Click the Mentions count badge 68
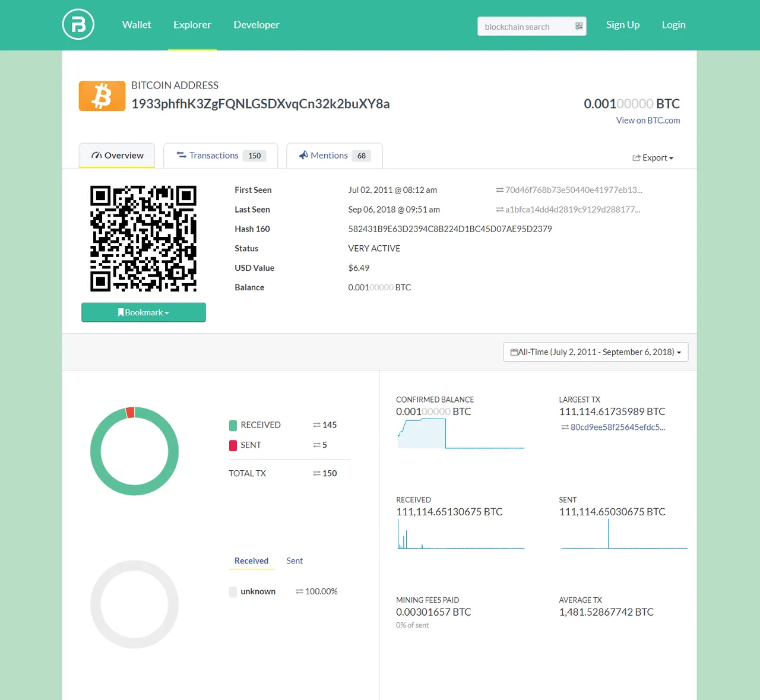 [362, 156]
